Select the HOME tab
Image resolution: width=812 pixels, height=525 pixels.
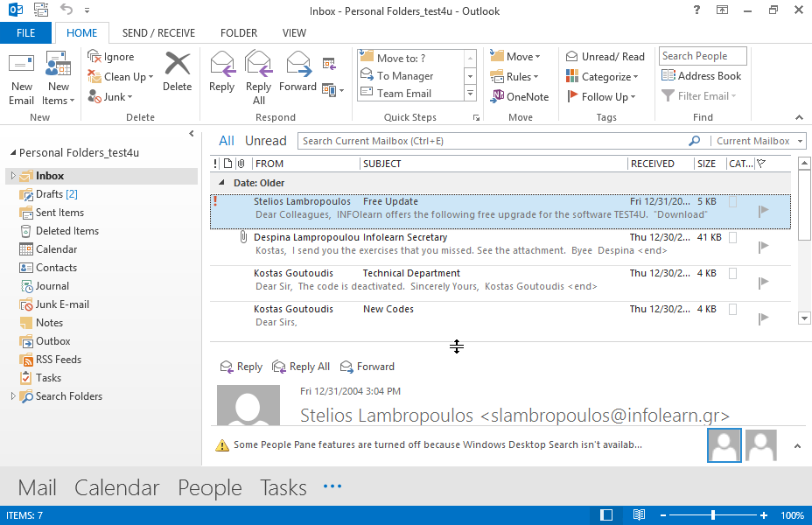point(82,33)
